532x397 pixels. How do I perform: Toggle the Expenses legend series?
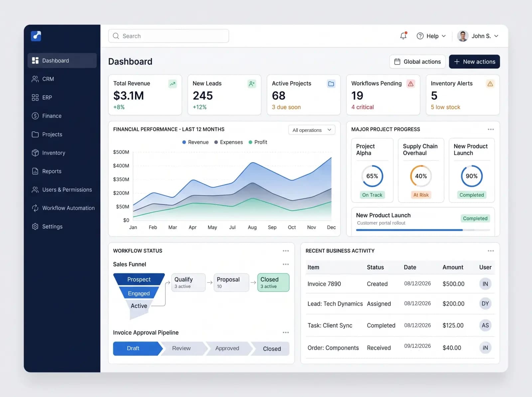pyautogui.click(x=228, y=142)
